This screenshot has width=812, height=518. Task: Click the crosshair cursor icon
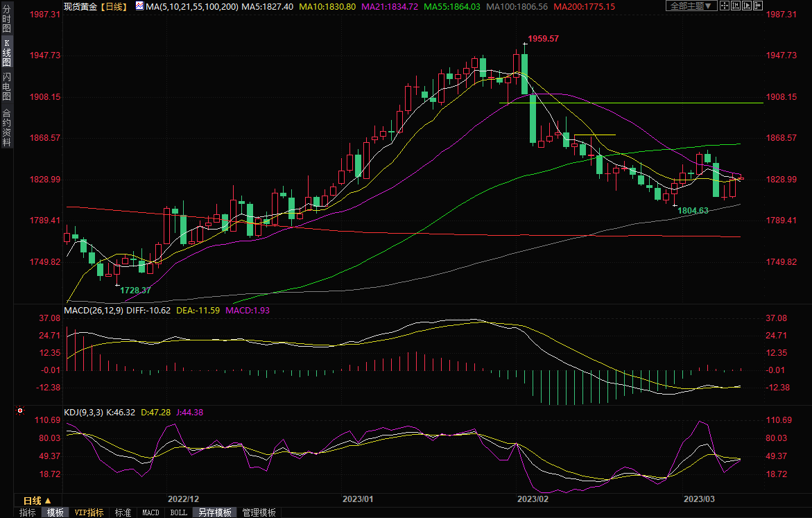(725, 6)
